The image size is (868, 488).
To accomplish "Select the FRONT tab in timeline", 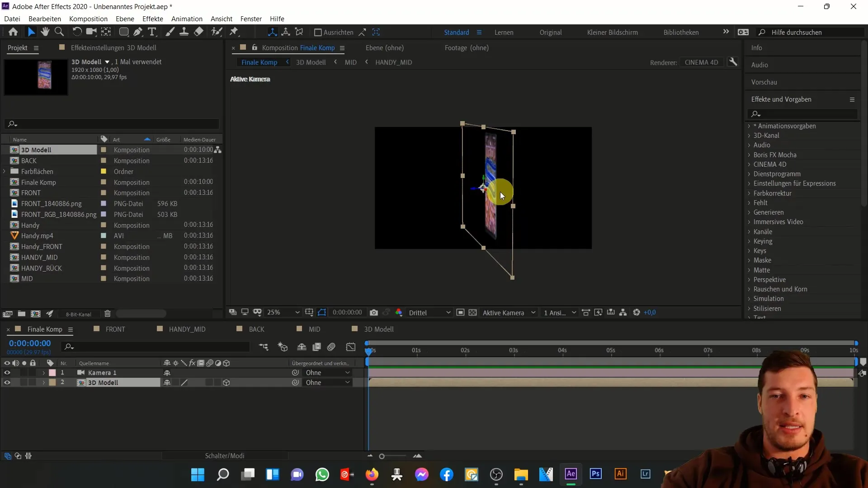I will tap(116, 329).
